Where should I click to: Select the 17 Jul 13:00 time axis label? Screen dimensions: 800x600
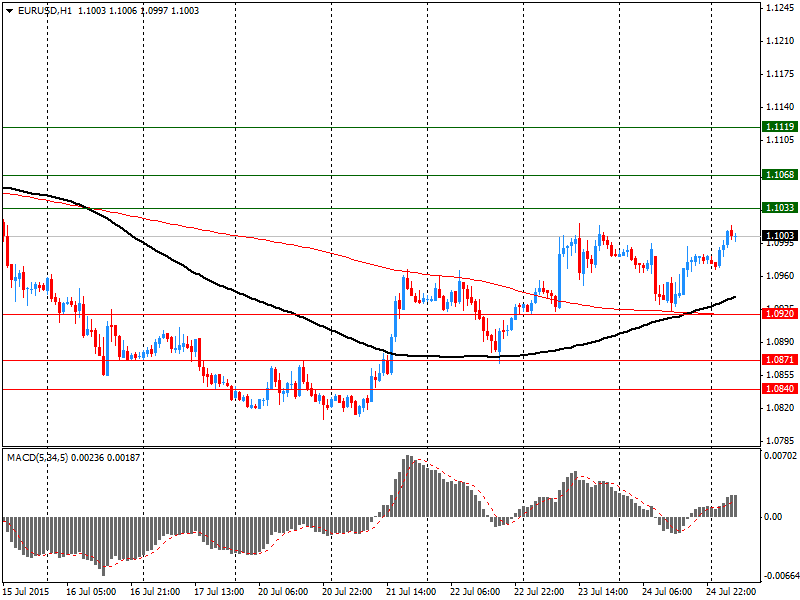[219, 591]
